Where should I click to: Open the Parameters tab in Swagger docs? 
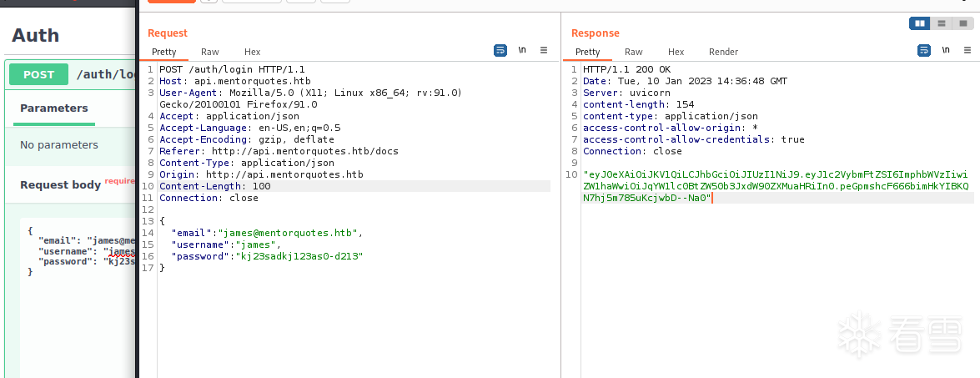pyautogui.click(x=54, y=108)
